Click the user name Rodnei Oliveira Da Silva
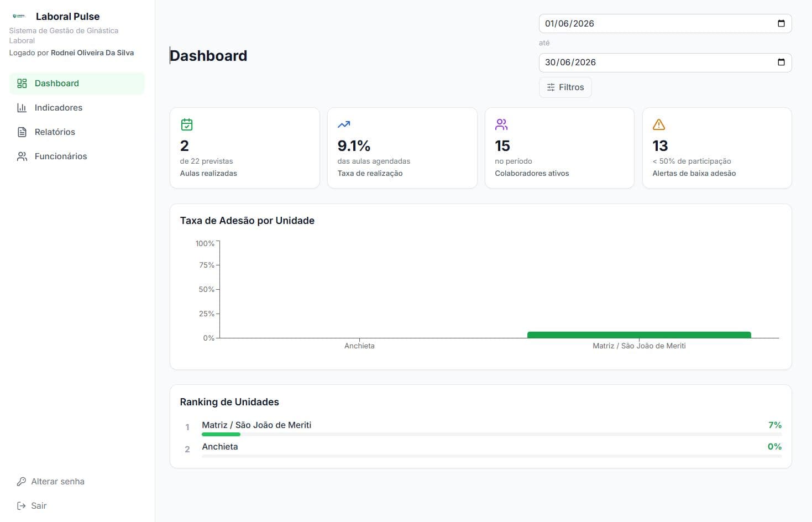This screenshot has width=812, height=522. (x=92, y=53)
